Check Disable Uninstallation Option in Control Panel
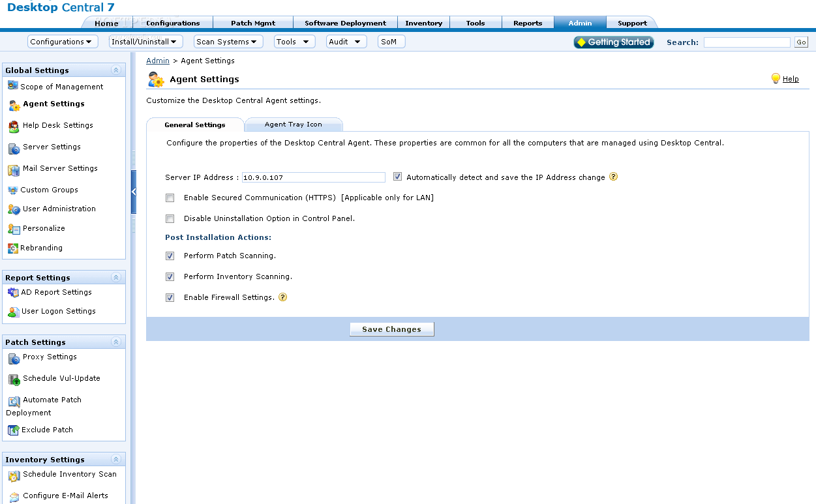Viewport: 816px width, 504px height. [170, 218]
